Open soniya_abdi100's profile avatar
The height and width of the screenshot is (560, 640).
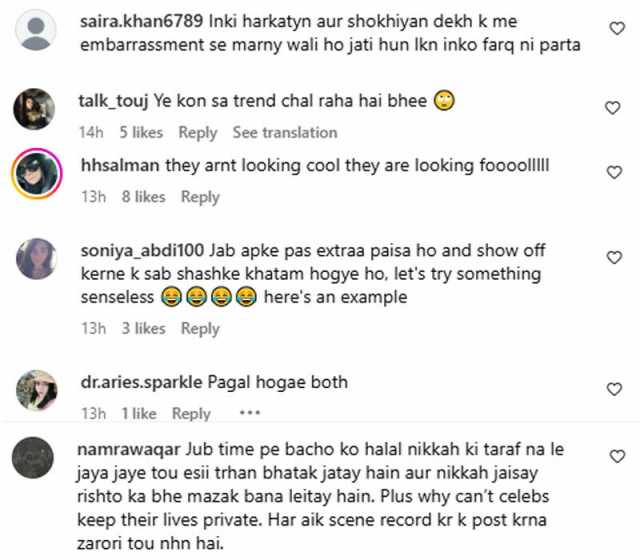[x=36, y=259]
